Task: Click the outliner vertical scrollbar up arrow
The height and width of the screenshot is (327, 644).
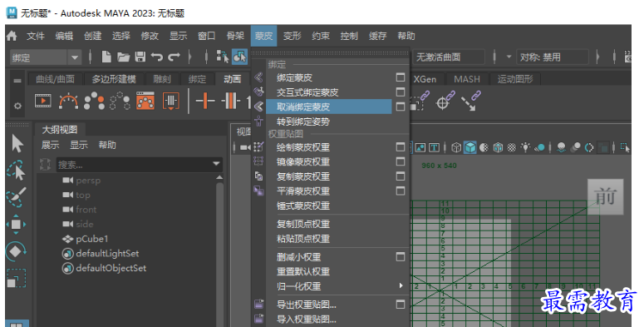Action: click(x=219, y=178)
